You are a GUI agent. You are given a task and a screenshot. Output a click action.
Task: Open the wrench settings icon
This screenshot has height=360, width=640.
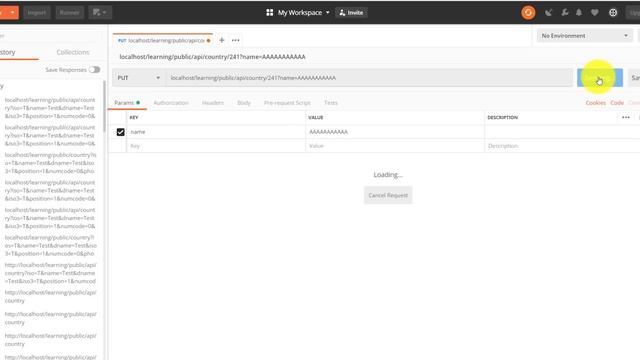pos(564,13)
